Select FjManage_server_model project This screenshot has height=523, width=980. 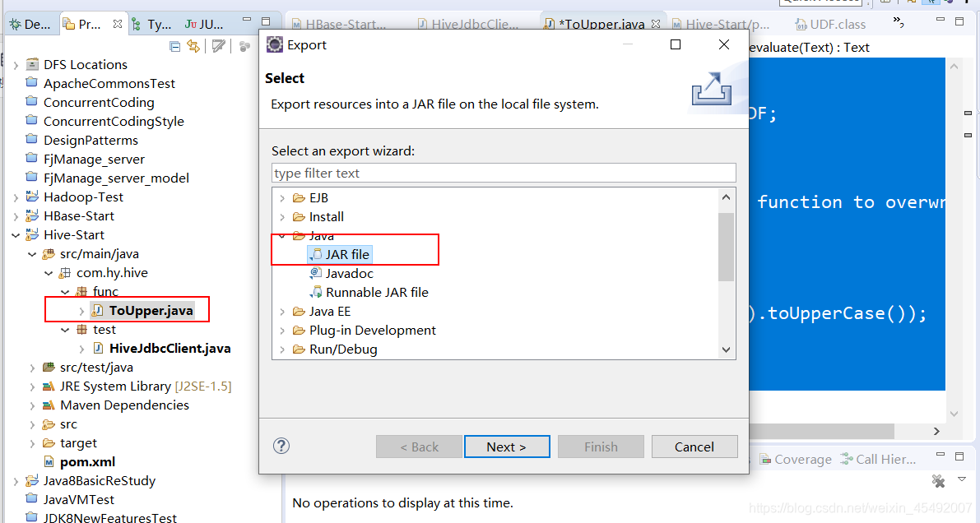click(116, 178)
